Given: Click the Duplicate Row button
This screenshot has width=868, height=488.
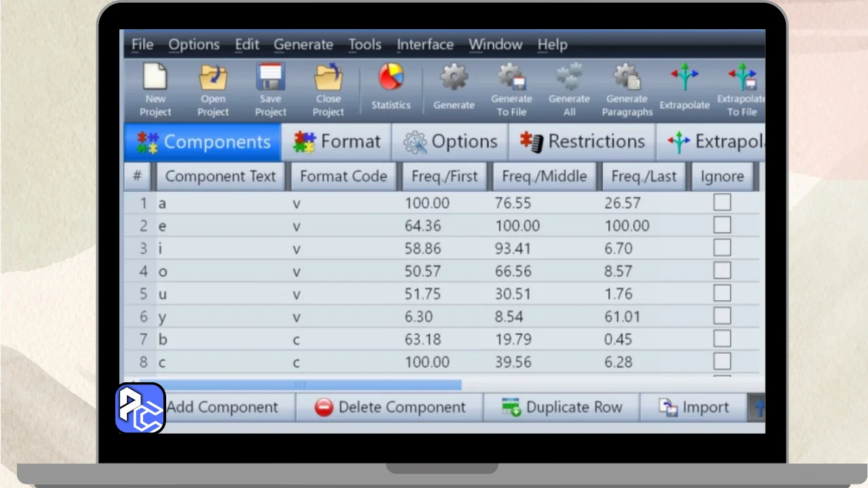Looking at the screenshot, I should coord(561,407).
